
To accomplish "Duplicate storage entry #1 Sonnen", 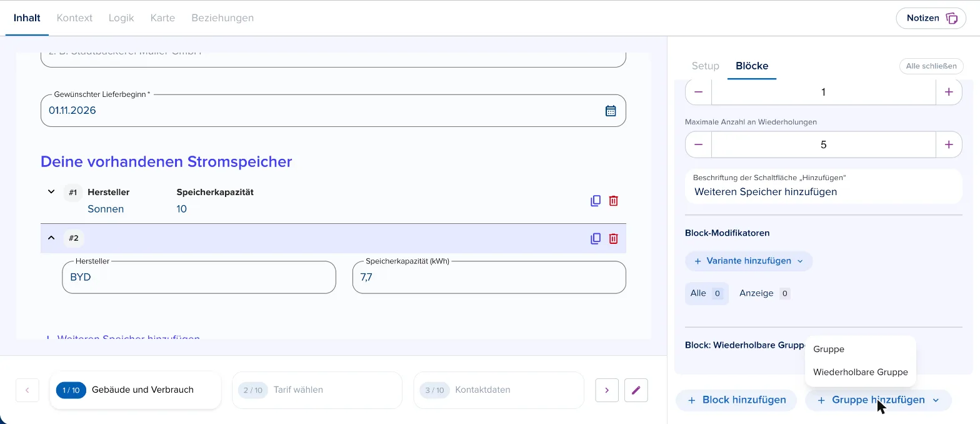I will 596,201.
